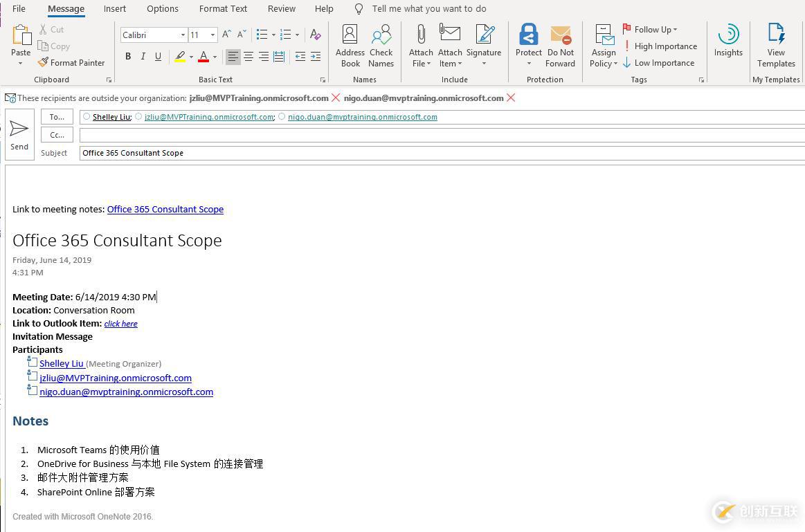805x532 pixels.
Task: Toggle bold formatting
Action: [128, 56]
